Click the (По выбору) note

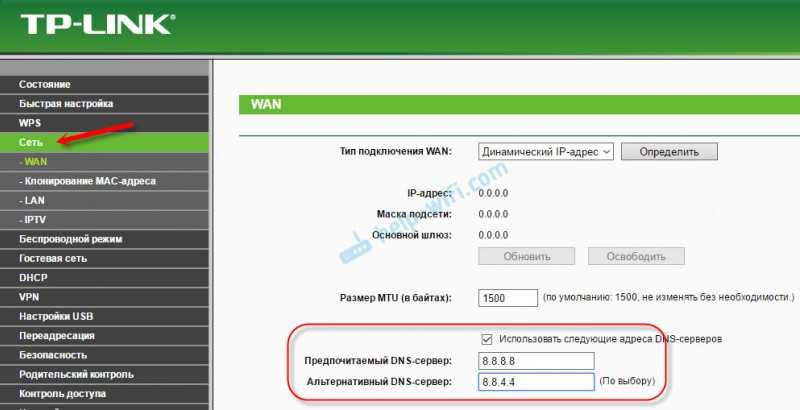[x=627, y=381]
